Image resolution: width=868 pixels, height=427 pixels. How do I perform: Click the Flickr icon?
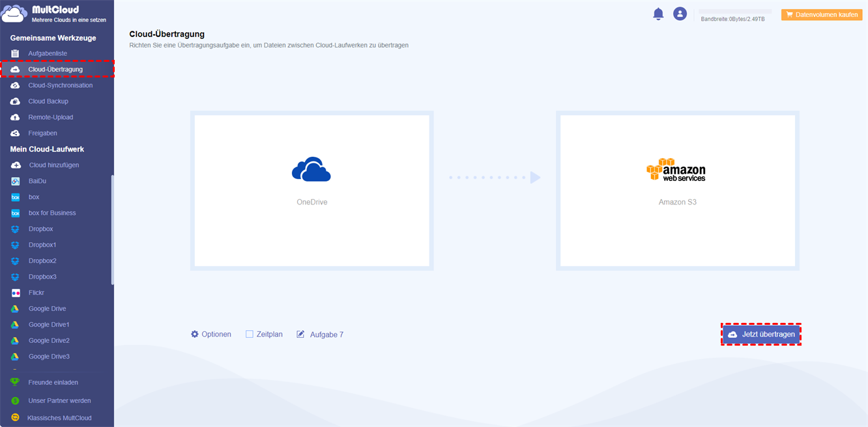[15, 293]
